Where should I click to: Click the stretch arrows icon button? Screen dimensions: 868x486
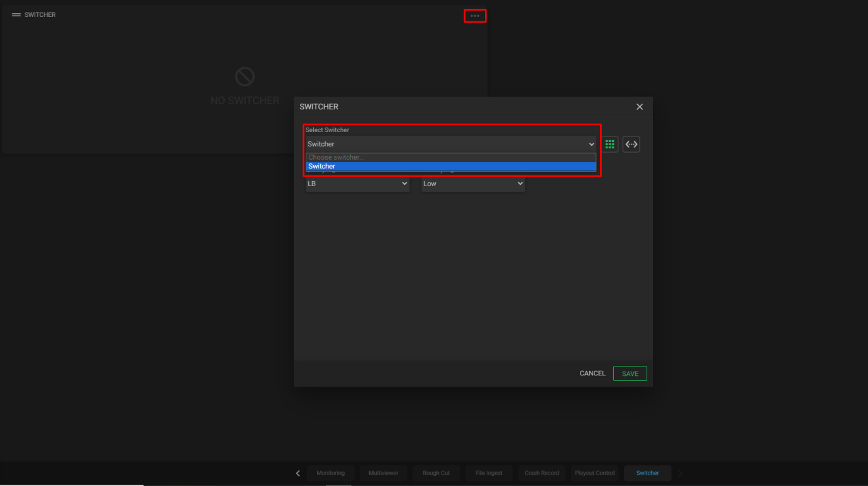click(631, 144)
